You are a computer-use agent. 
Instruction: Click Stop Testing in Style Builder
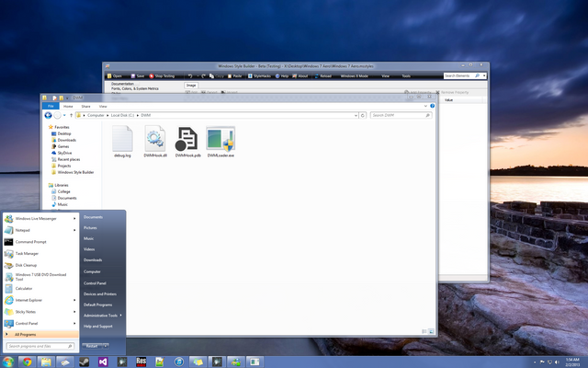click(162, 75)
